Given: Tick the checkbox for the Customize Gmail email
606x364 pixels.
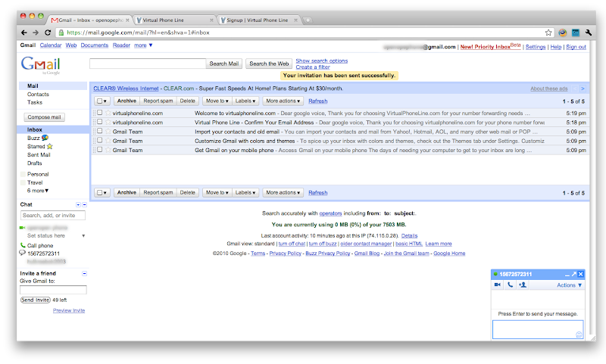Looking at the screenshot, I should coord(99,141).
